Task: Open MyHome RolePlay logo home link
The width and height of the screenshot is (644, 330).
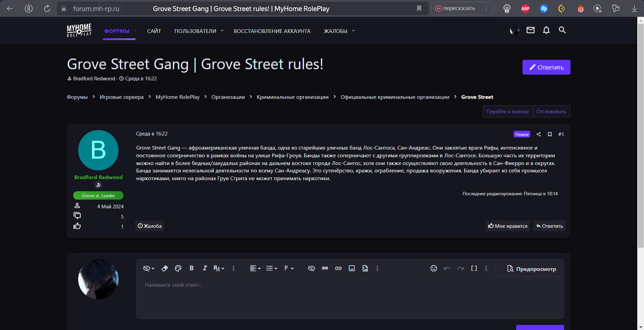Action: pos(79,31)
